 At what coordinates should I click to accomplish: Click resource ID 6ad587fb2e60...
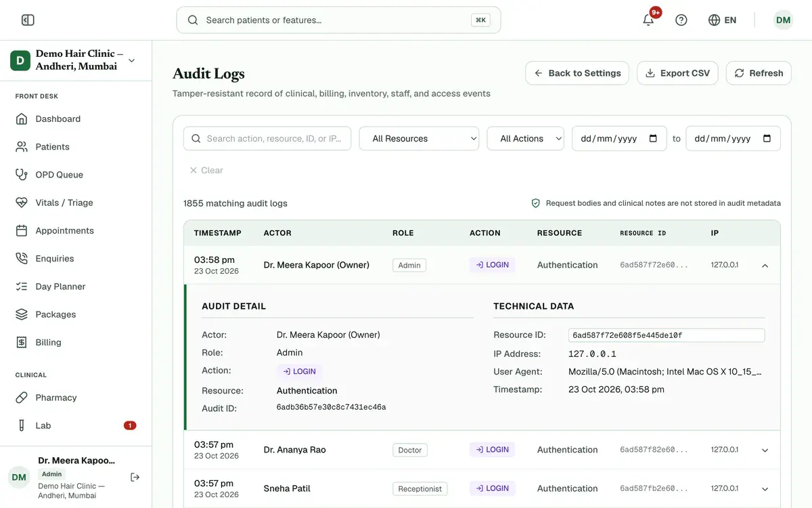(654, 488)
